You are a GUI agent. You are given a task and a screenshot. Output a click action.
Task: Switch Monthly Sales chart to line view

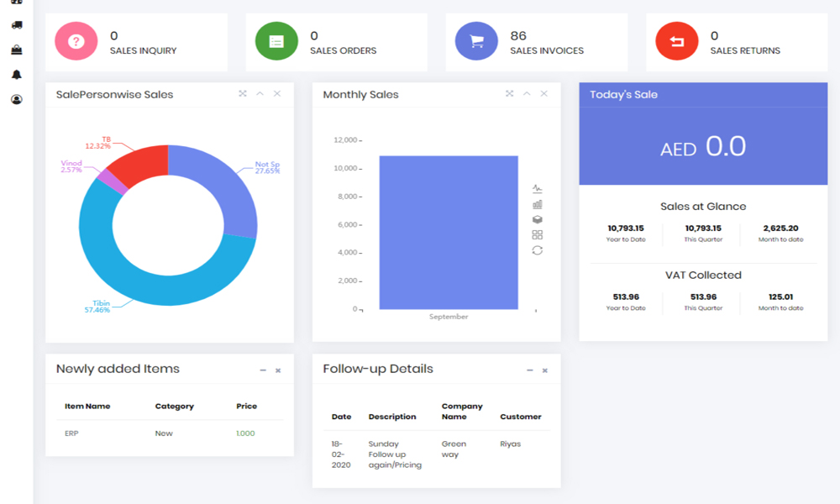point(538,188)
